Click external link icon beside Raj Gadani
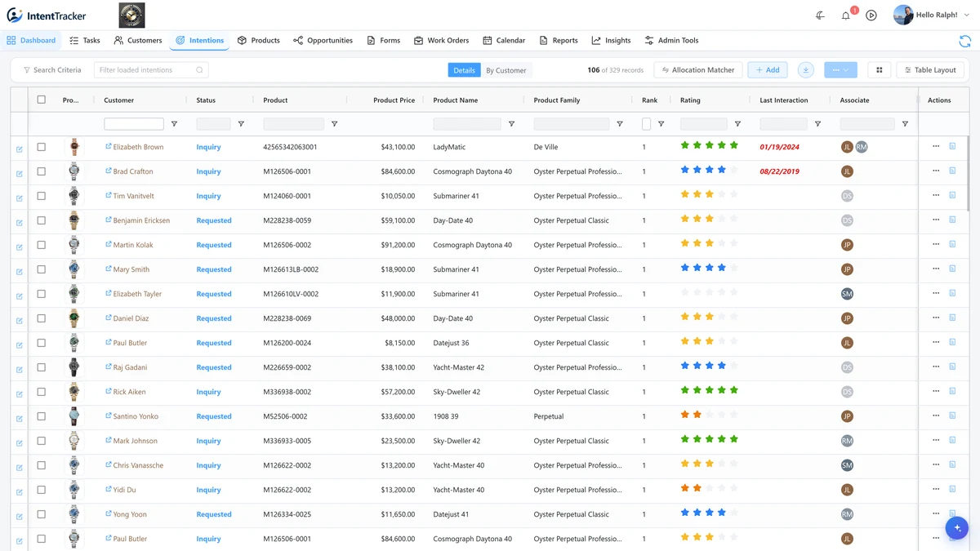This screenshot has width=980, height=551. click(109, 367)
